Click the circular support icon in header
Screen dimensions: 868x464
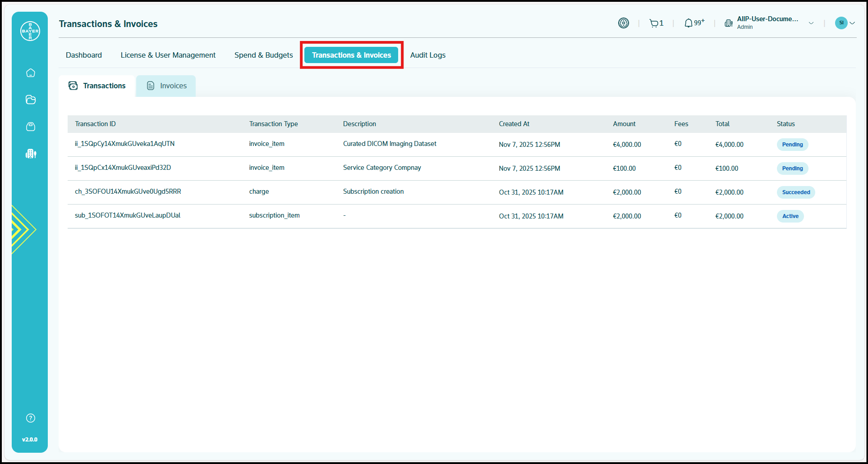click(x=623, y=23)
